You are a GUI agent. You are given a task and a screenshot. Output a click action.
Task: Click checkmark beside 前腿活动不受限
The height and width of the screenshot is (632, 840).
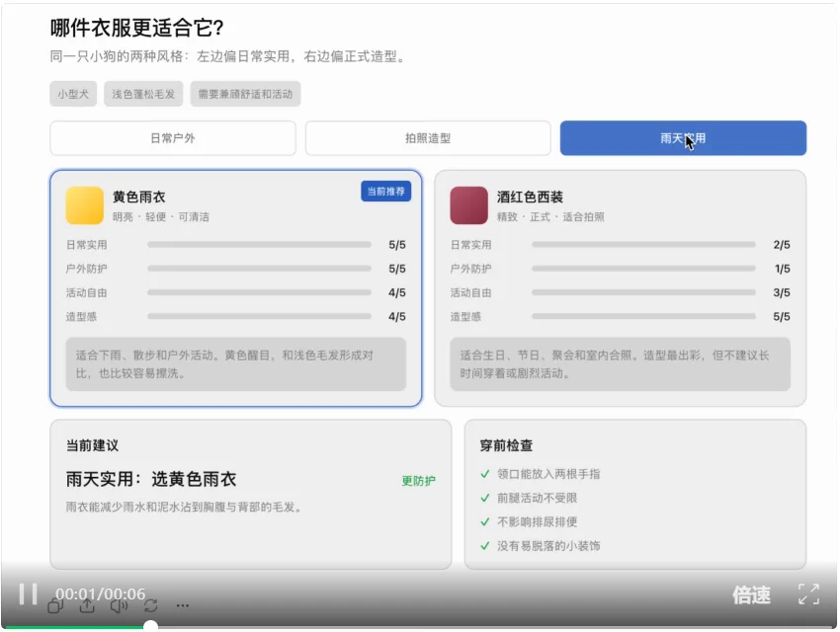(x=485, y=498)
